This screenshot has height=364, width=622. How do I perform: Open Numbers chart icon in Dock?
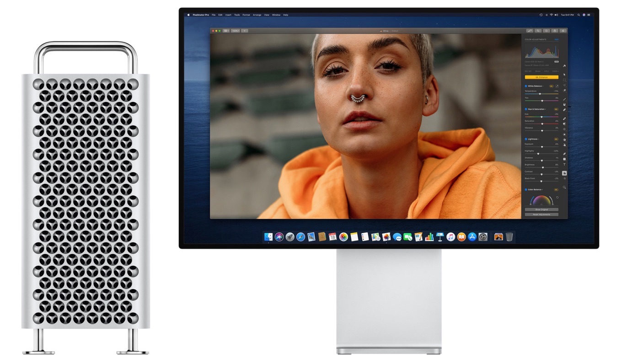pos(429,237)
